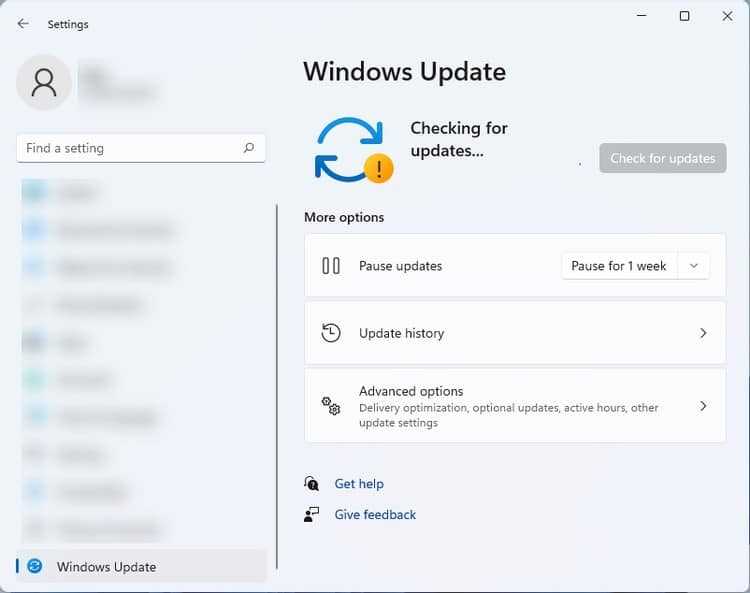750x593 pixels.
Task: Select Windows Update in the sidebar
Action: [141, 566]
